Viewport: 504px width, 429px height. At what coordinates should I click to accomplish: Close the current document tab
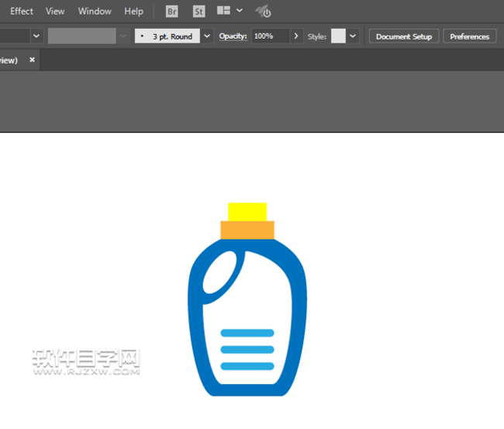tap(32, 60)
